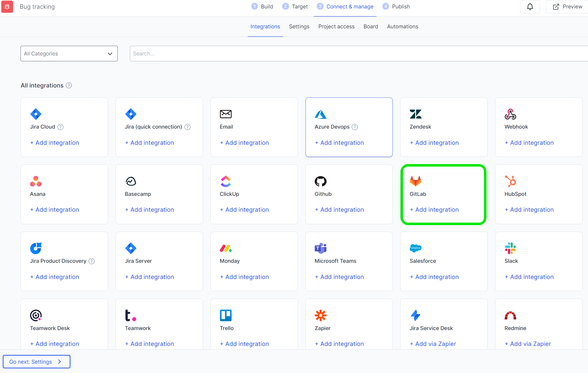Focus the integrations Search field
Image resolution: width=588 pixels, height=373 pixels.
point(359,54)
